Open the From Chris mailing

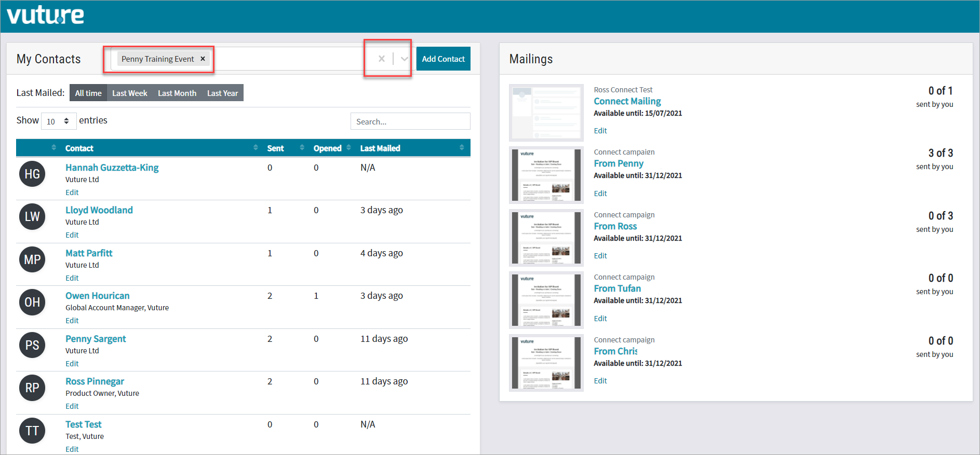(616, 351)
